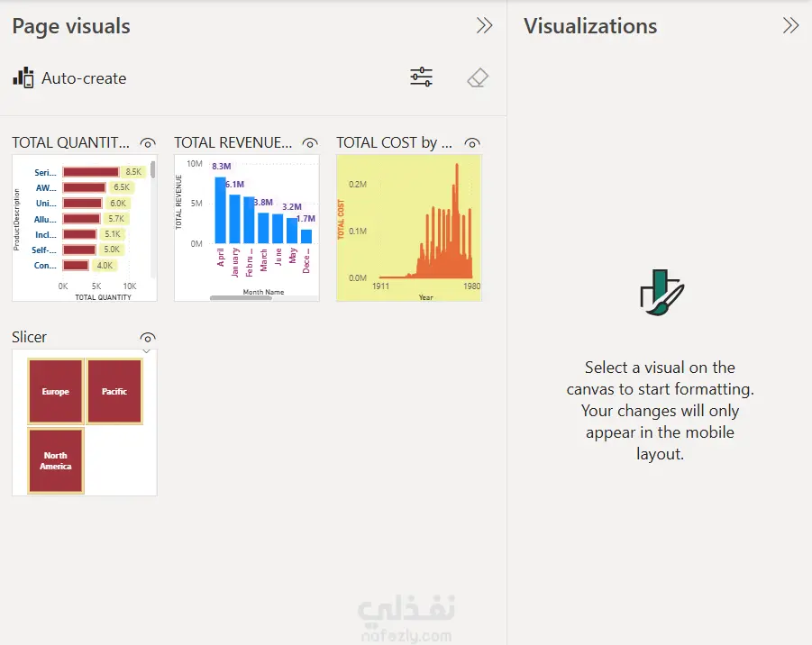Screen dimensions: 812x645
Task: Expand the Slicer chevron arrow
Action: 147,350
